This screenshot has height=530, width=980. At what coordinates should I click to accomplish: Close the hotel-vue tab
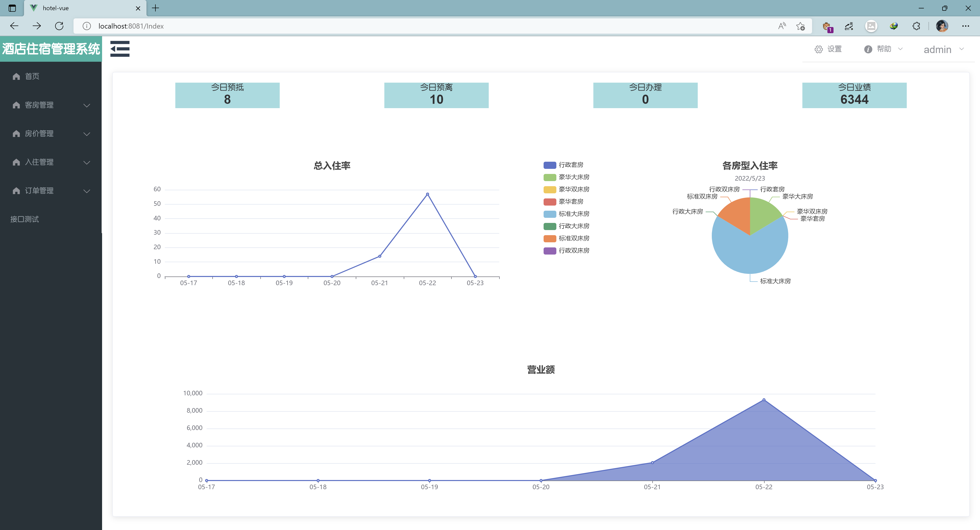138,8
